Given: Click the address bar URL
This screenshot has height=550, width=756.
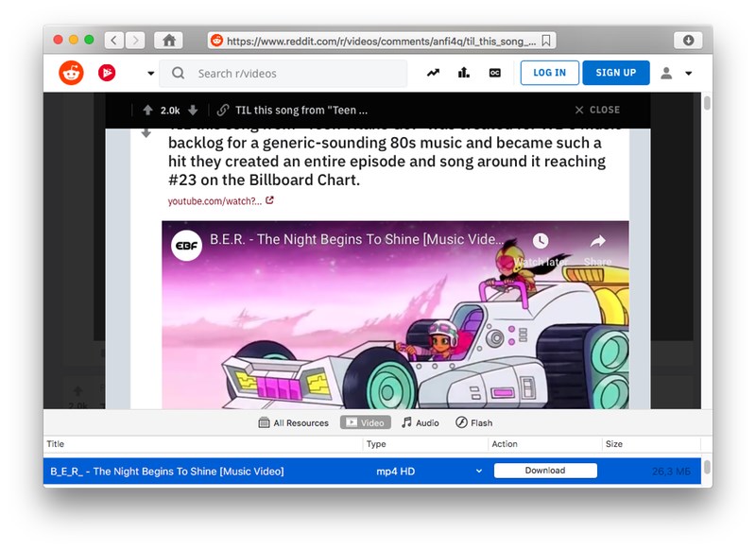Looking at the screenshot, I should [x=381, y=41].
